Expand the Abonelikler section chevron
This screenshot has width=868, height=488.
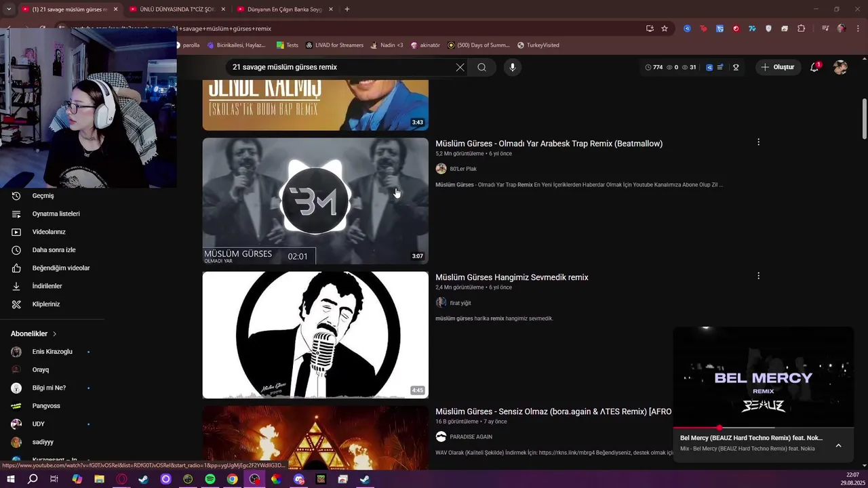(x=54, y=334)
